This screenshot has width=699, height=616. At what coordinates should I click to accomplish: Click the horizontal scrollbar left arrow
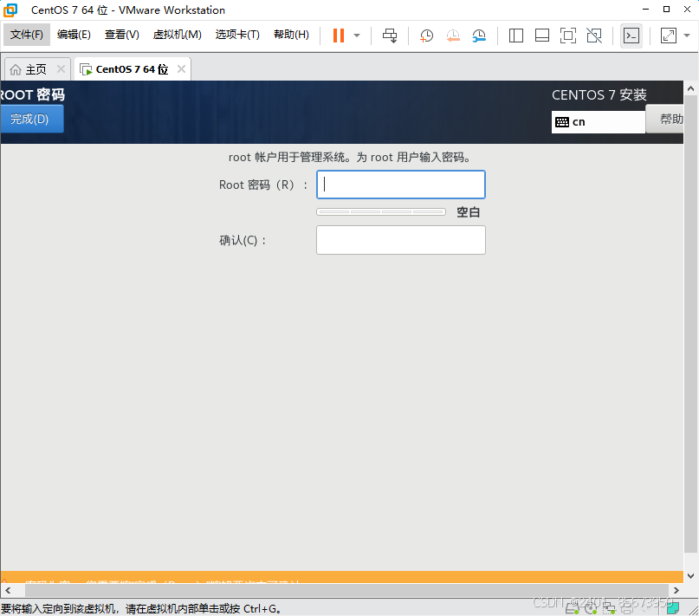coord(8,590)
